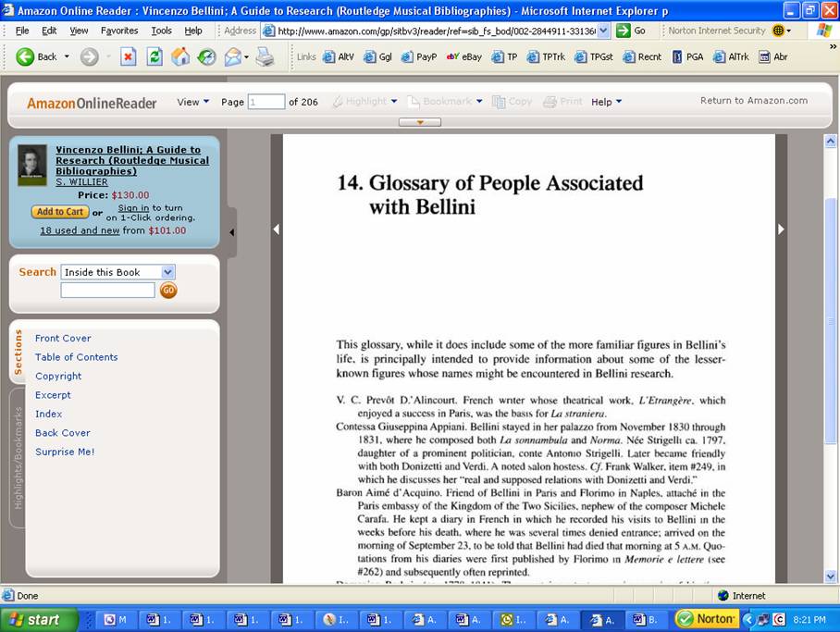
Task: Open the Help dropdown in reader toolbar
Action: [606, 102]
